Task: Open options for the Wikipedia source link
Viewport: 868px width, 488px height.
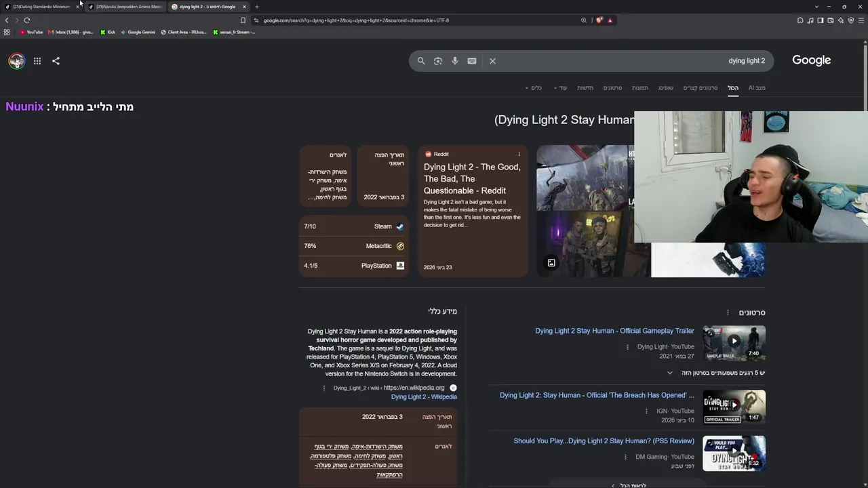Action: coord(324,388)
